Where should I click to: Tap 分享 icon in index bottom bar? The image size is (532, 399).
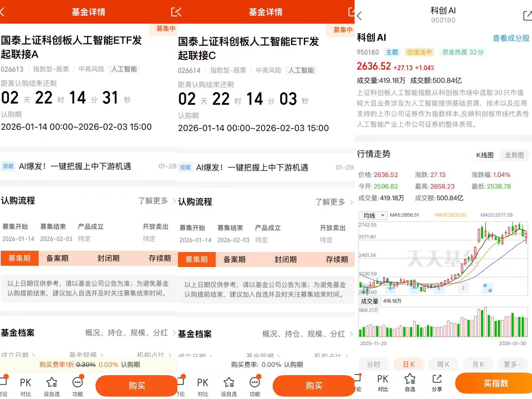coord(437,383)
